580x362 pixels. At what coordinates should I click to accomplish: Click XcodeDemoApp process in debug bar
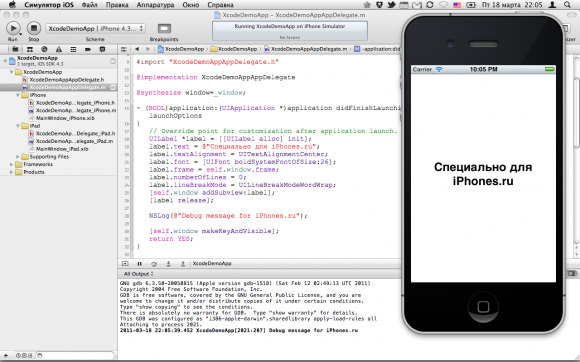coord(212,264)
